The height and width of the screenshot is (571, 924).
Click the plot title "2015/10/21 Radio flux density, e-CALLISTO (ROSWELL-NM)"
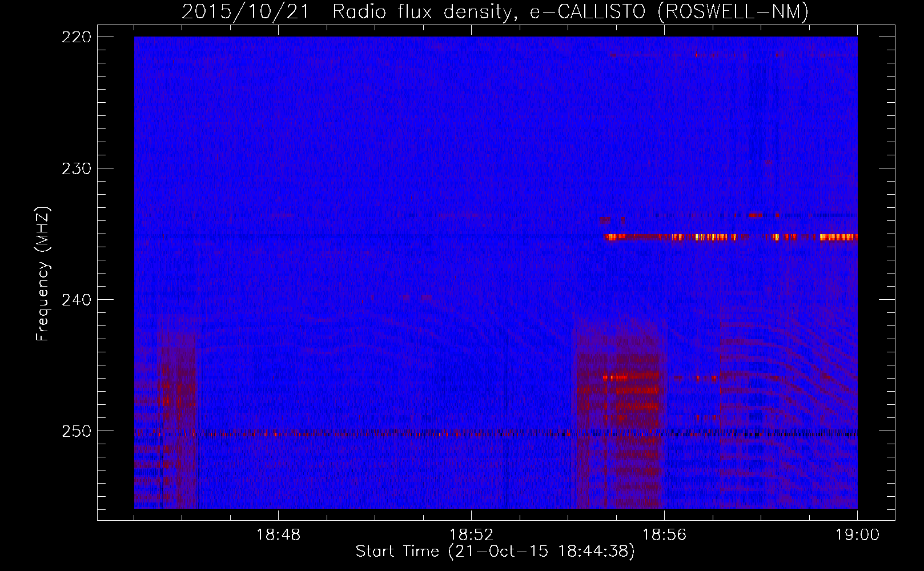point(495,11)
